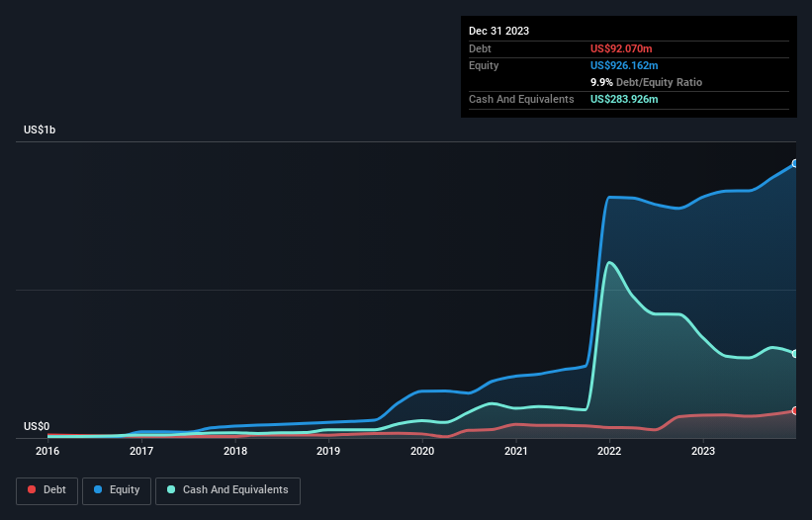This screenshot has width=812, height=520.
Task: Click the 2022 x-axis label
Action: point(609,451)
